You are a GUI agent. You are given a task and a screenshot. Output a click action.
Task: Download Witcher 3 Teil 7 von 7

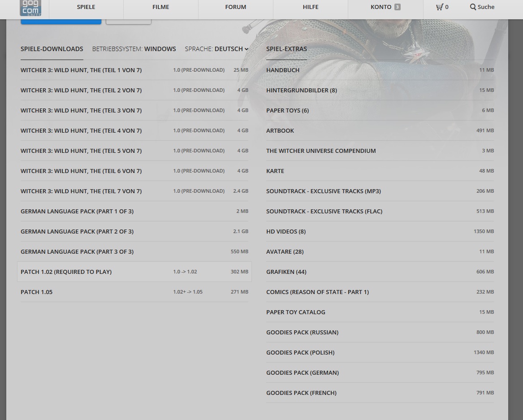(x=134, y=191)
